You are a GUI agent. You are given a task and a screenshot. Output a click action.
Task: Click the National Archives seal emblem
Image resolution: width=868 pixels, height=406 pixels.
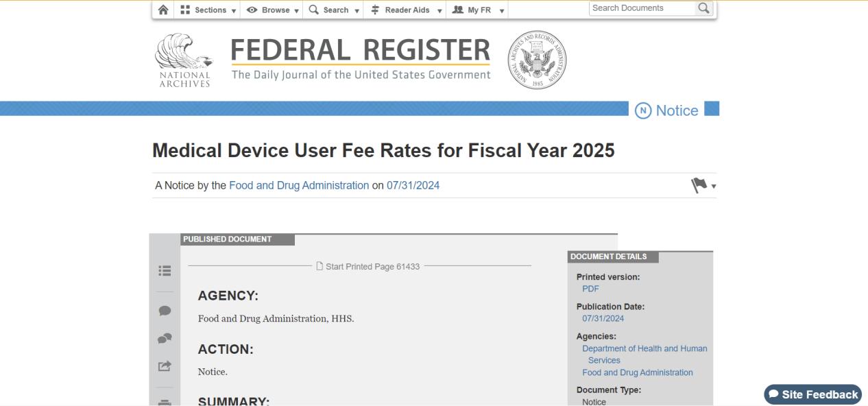click(537, 60)
